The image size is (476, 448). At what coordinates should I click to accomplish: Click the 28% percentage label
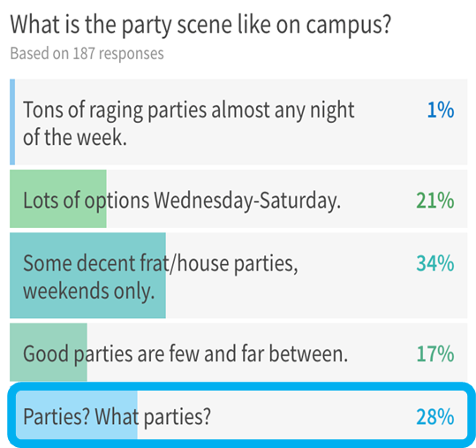[435, 416]
